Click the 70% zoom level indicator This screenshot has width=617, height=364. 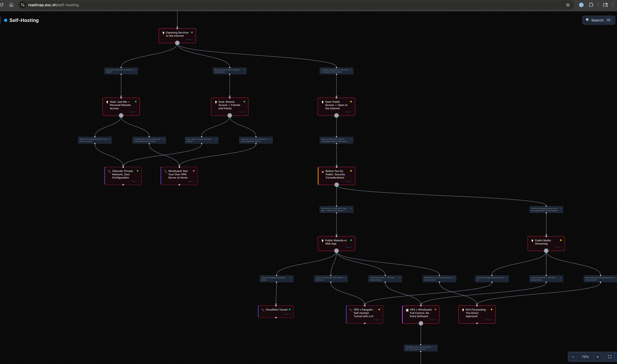(585, 357)
